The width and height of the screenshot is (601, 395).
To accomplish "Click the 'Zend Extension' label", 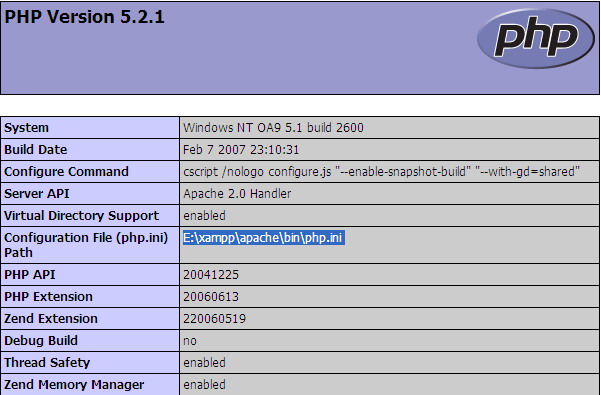I will (51, 318).
